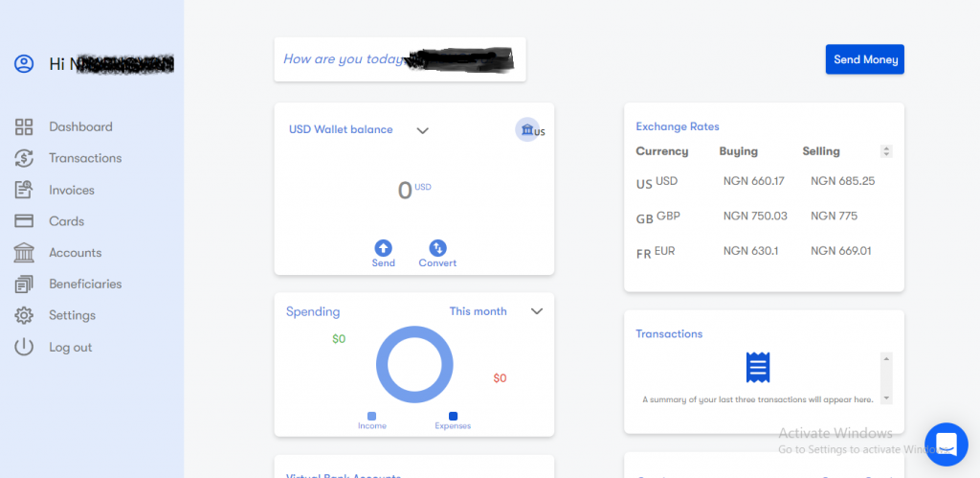
Task: Click the red $0 expenses amount
Action: click(x=500, y=378)
